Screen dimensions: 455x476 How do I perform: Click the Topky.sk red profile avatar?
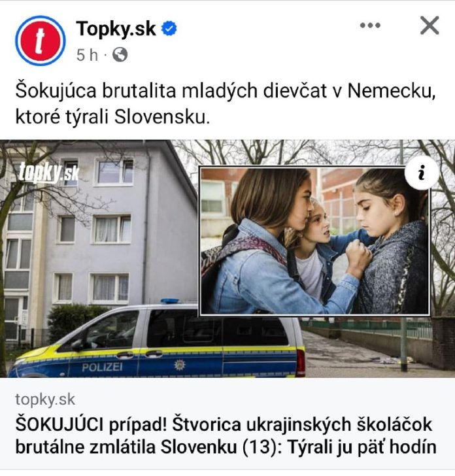coord(40,41)
